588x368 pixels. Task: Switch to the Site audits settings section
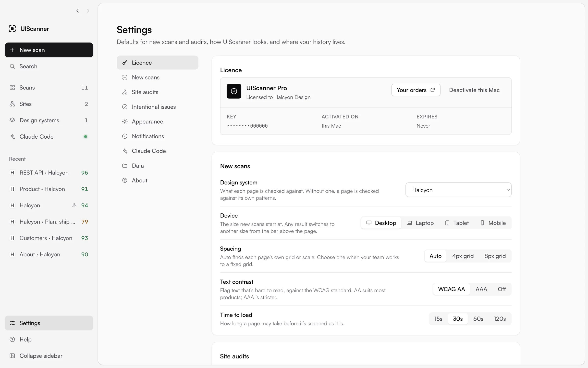pos(158,92)
